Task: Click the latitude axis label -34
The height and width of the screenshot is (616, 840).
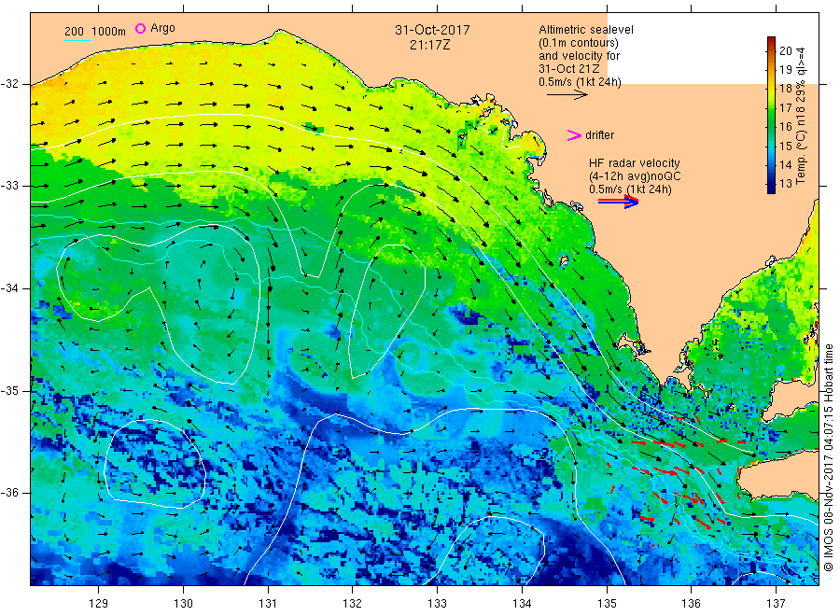Action: pyautogui.click(x=9, y=288)
